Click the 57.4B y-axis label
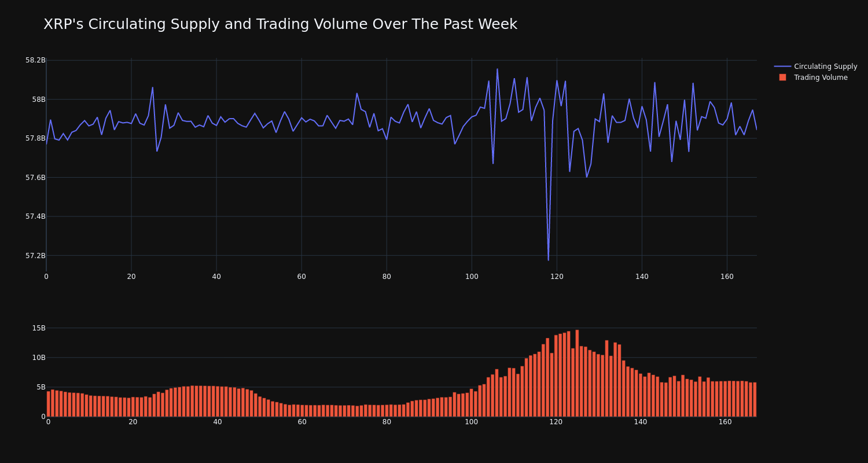Image resolution: width=868 pixels, height=463 pixels. pyautogui.click(x=35, y=216)
